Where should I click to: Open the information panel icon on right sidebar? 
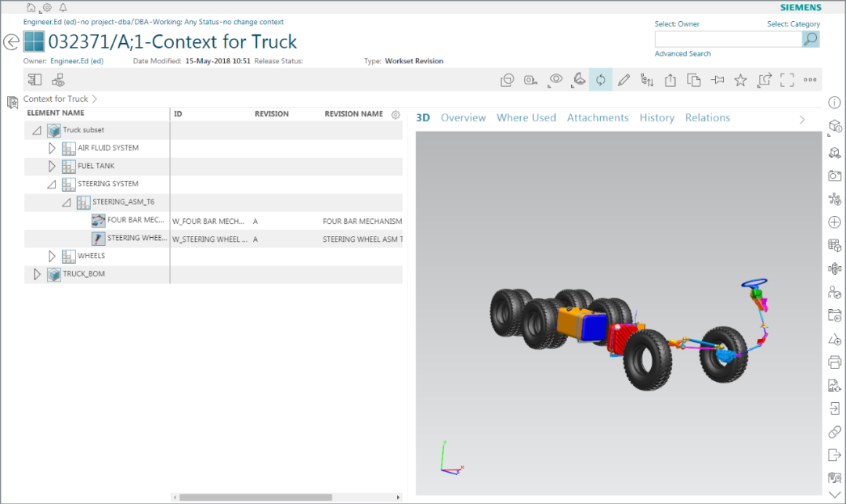(834, 103)
